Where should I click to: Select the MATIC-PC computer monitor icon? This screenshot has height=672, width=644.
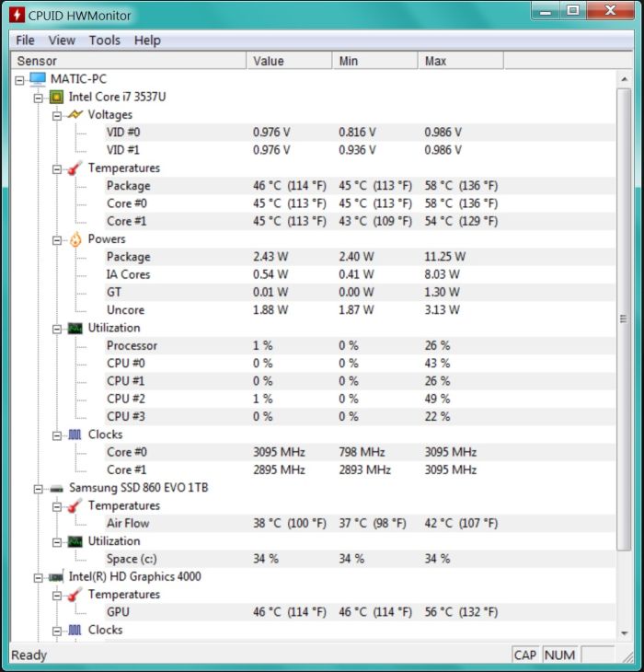pos(38,79)
